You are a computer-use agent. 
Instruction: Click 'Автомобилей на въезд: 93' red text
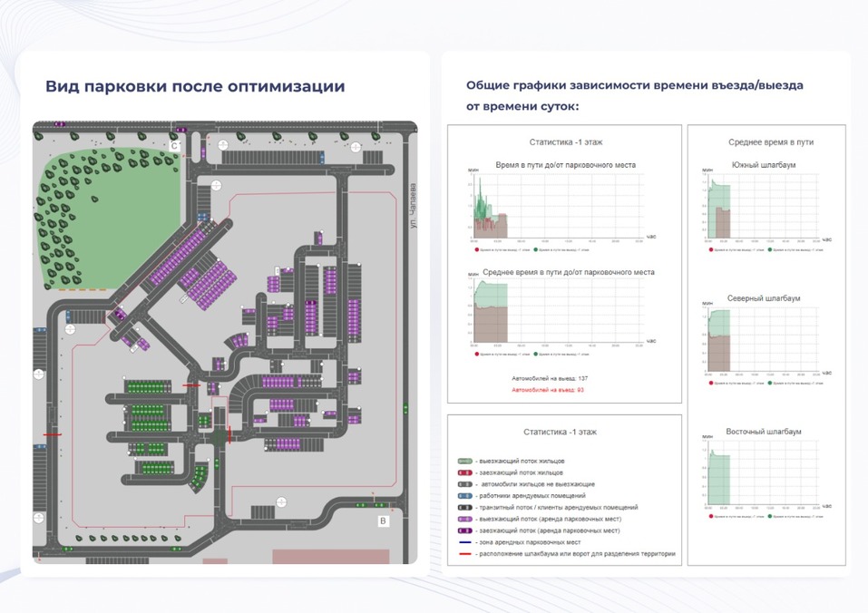click(548, 390)
